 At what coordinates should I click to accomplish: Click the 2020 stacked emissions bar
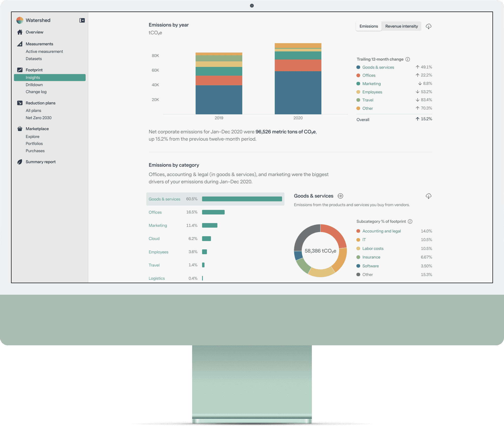point(298,79)
